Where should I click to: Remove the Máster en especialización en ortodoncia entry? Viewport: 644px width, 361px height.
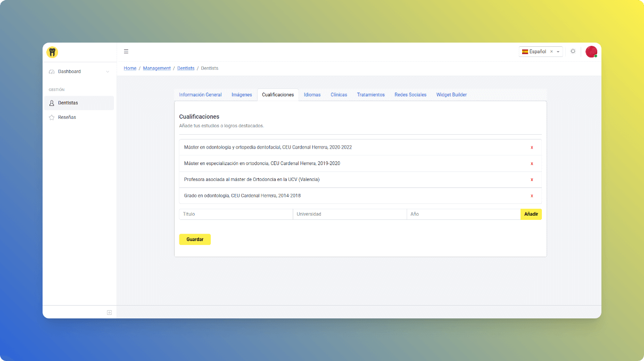click(x=532, y=163)
